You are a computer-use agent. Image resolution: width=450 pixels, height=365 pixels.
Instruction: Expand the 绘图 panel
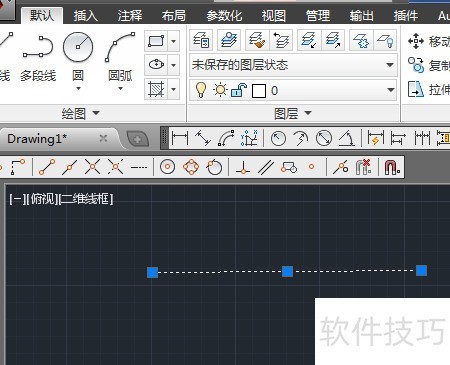pyautogui.click(x=80, y=113)
